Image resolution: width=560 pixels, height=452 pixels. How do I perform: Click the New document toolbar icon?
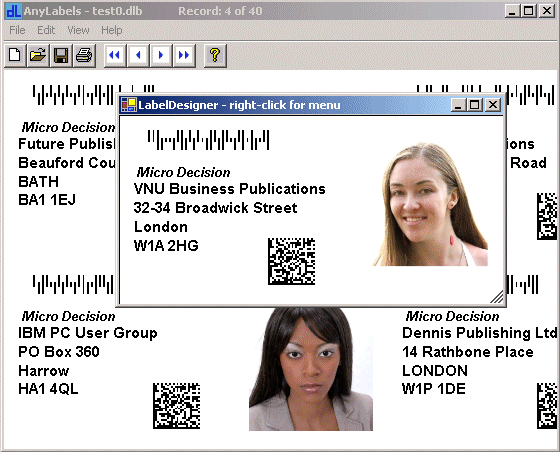pyautogui.click(x=15, y=55)
